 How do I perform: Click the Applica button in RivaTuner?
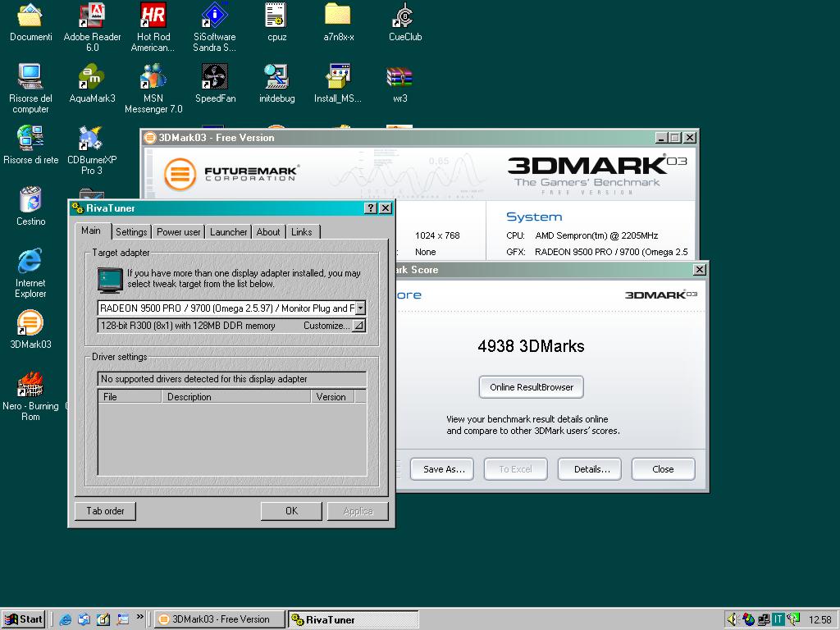[358, 511]
